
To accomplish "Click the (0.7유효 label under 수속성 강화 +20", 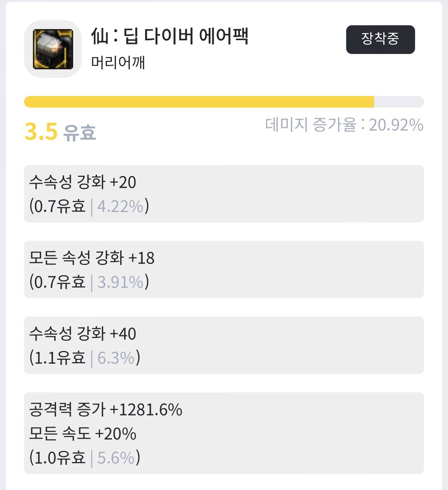I will click(57, 206).
